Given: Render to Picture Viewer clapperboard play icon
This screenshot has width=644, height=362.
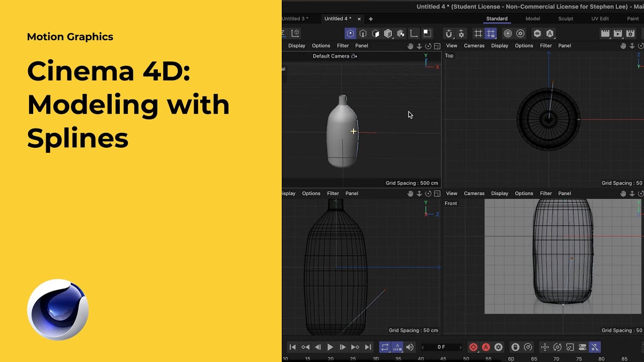Looking at the screenshot, I should click(x=618, y=34).
